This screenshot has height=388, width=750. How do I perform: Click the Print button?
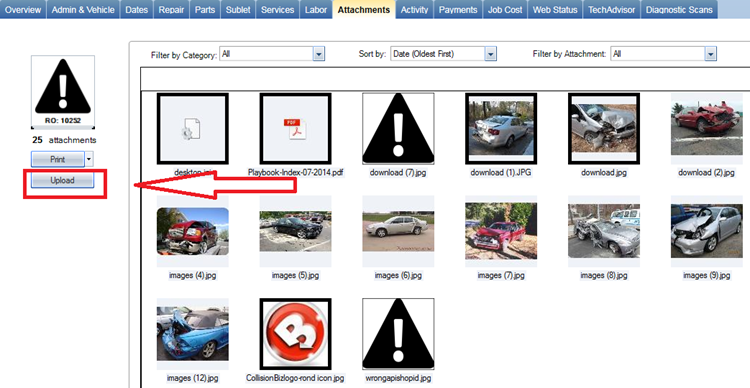coord(58,159)
